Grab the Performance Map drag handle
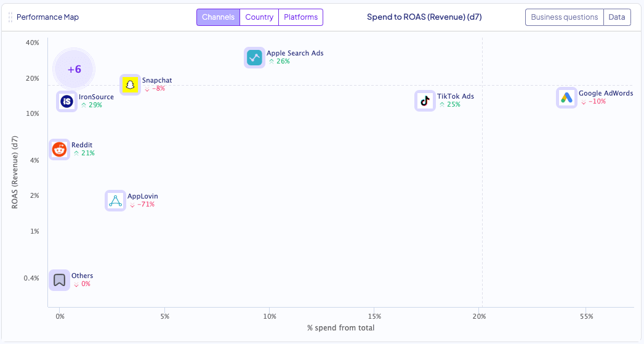The image size is (644, 344). 10,17
